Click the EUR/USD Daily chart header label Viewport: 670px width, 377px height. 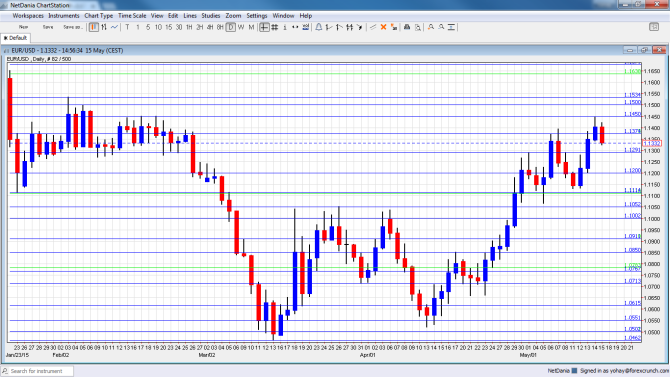(x=39, y=59)
